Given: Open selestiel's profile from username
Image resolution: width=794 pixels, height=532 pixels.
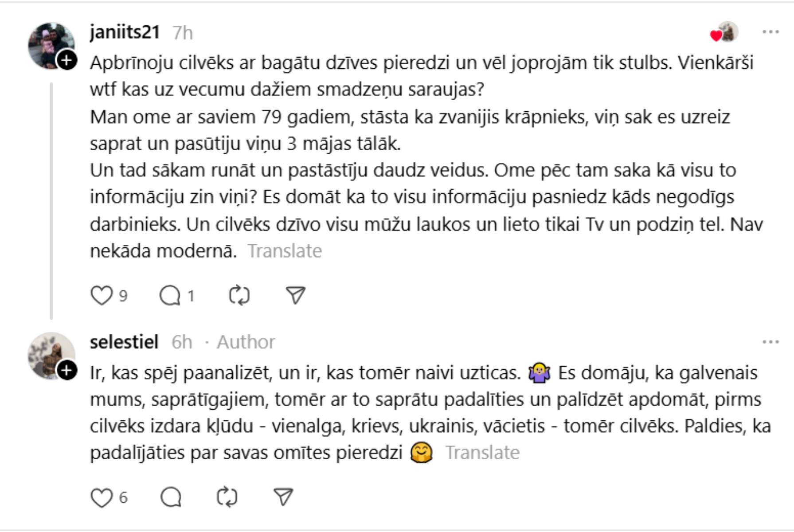Looking at the screenshot, I should 124,342.
